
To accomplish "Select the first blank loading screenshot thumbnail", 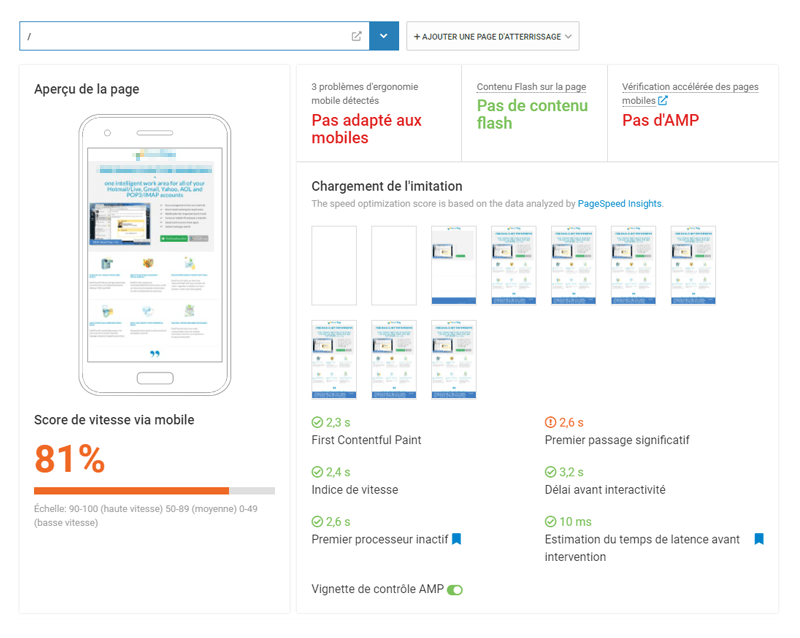I will (334, 265).
